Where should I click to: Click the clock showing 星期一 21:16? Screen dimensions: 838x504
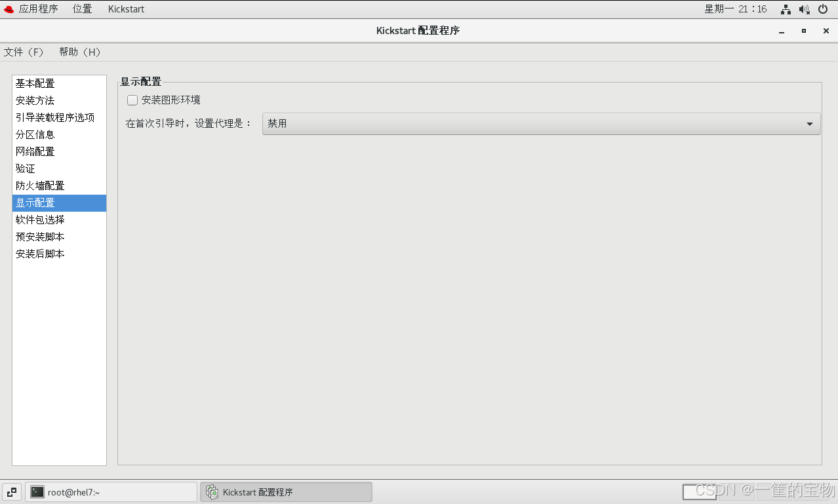point(736,9)
